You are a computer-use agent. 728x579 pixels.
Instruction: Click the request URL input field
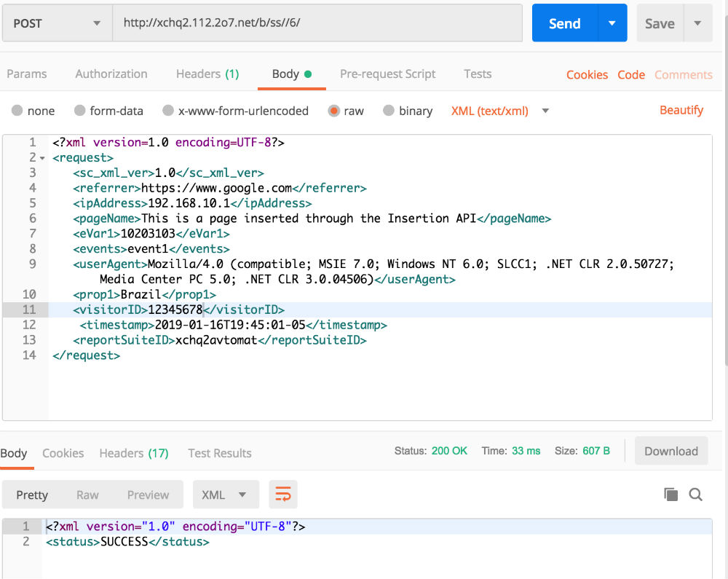tap(317, 23)
